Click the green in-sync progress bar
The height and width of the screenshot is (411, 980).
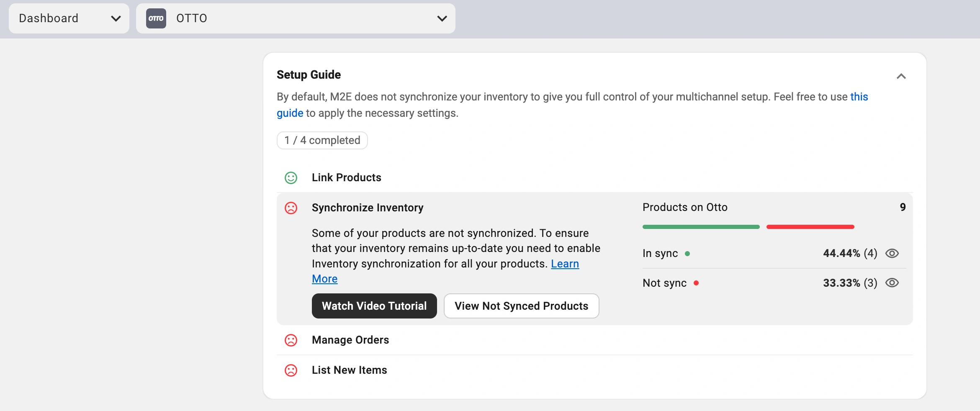point(701,227)
